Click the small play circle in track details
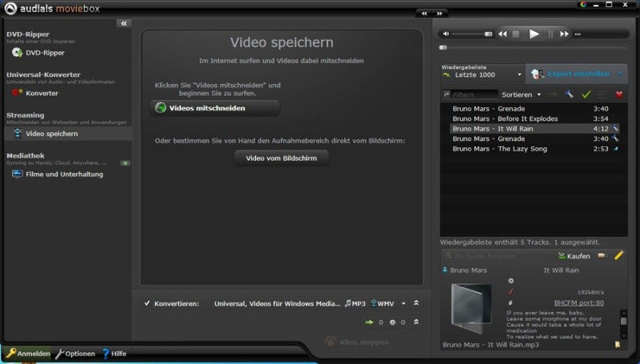Viewport: 640px width, 364px height. (x=510, y=281)
